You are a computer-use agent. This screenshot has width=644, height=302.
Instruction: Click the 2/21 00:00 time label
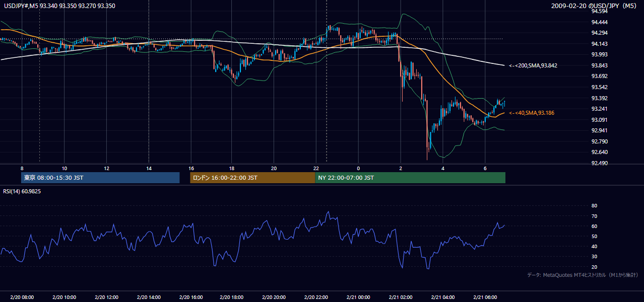(358, 297)
